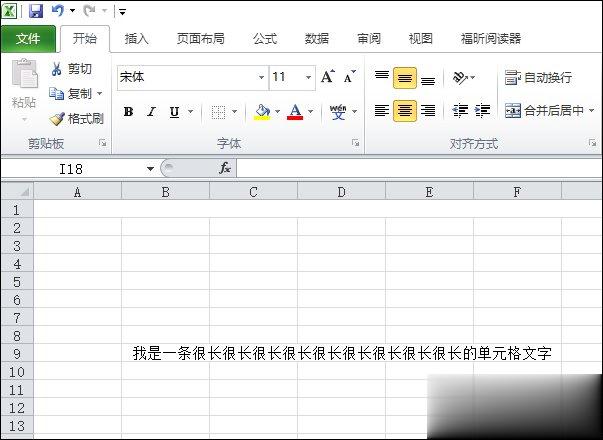Open the 剪贴板 dialog launcher
This screenshot has width=603, height=440.
(x=102, y=143)
